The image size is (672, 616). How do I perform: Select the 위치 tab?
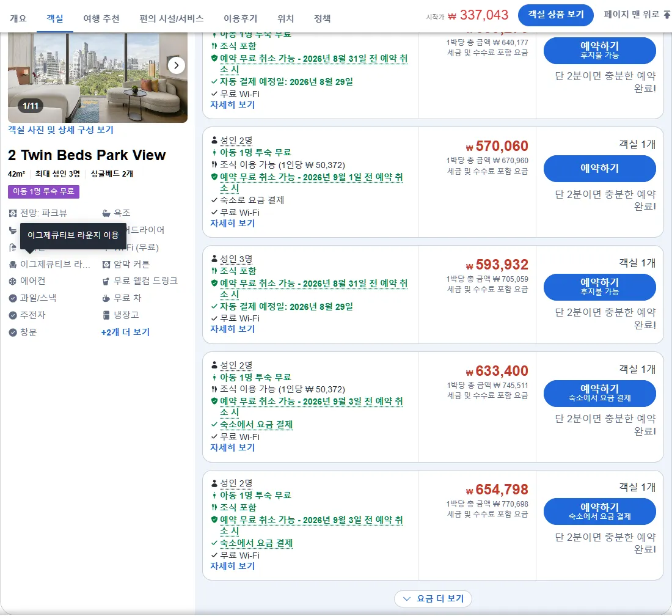(285, 18)
